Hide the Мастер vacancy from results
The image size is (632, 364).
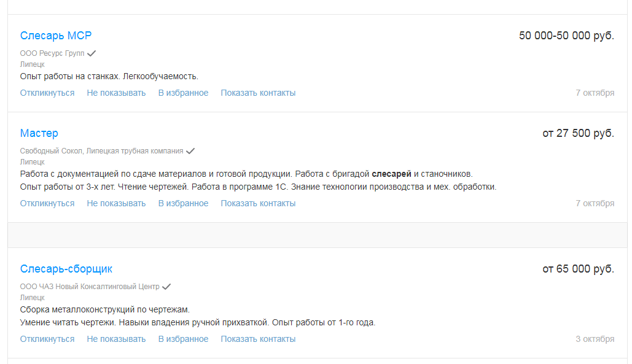pyautogui.click(x=116, y=203)
